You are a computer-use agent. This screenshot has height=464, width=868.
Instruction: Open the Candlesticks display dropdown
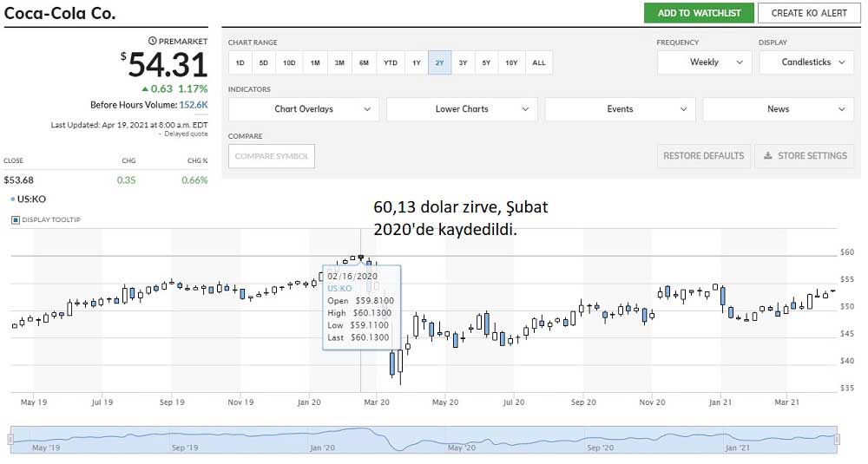pos(806,62)
